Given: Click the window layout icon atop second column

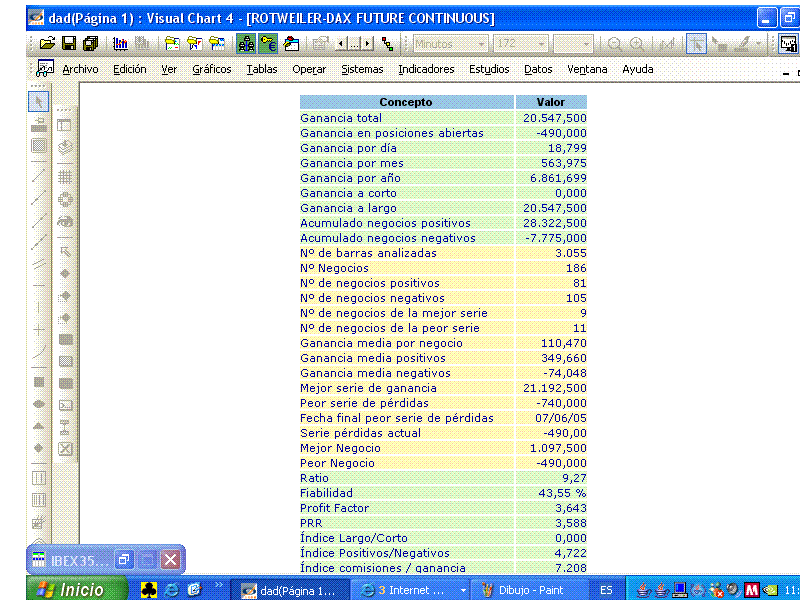Looking at the screenshot, I should pyautogui.click(x=64, y=125).
